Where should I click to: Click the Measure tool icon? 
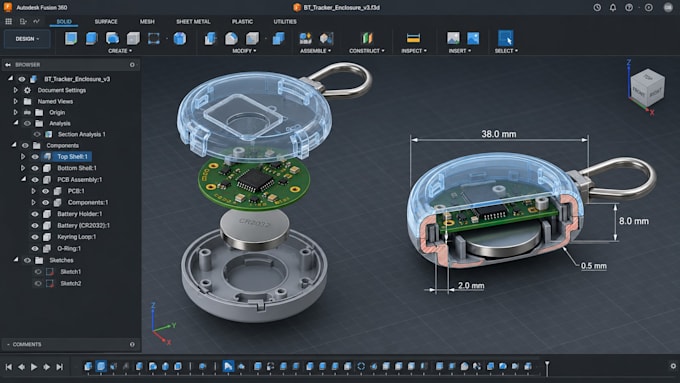413,38
